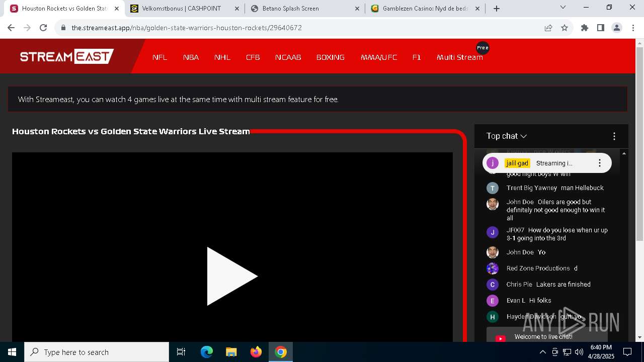The height and width of the screenshot is (362, 644).
Task: Click the multi stream info banner text
Action: pyautogui.click(x=178, y=100)
